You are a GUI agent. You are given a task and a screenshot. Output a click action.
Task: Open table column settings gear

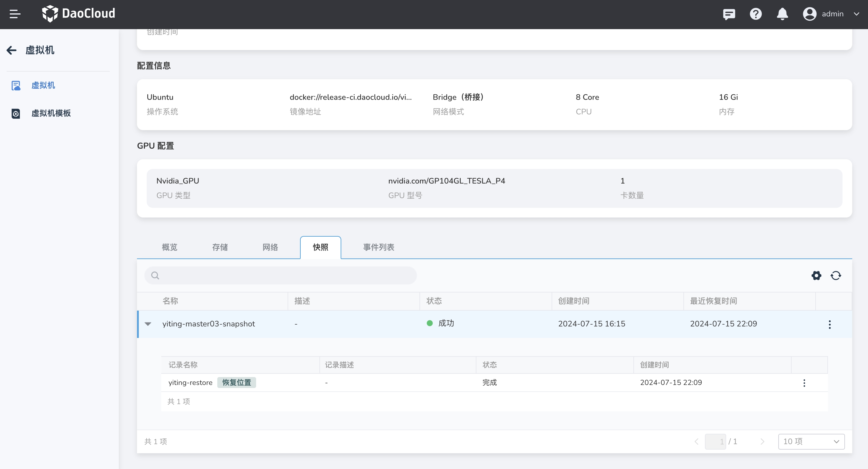coord(816,275)
